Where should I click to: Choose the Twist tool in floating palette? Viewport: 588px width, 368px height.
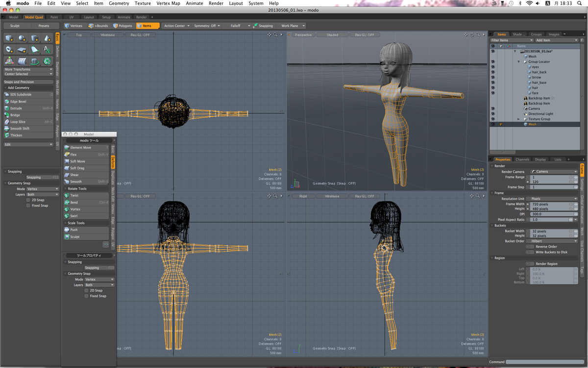(x=74, y=195)
